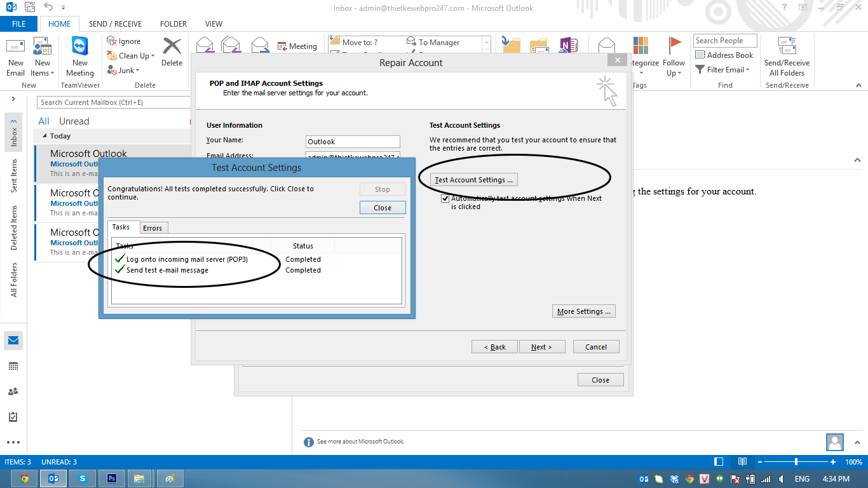
Task: Switch to Reading view in the status bar
Action: point(742,462)
